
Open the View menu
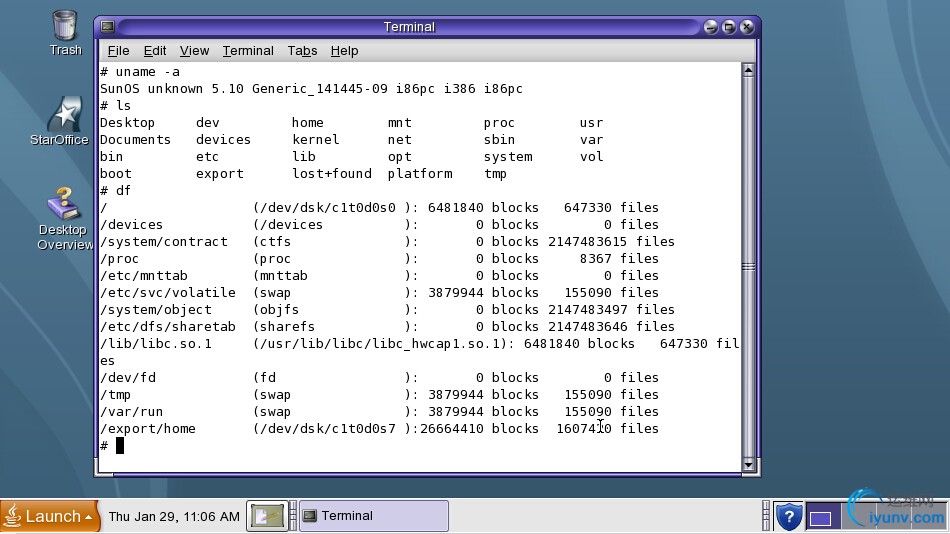tap(194, 51)
